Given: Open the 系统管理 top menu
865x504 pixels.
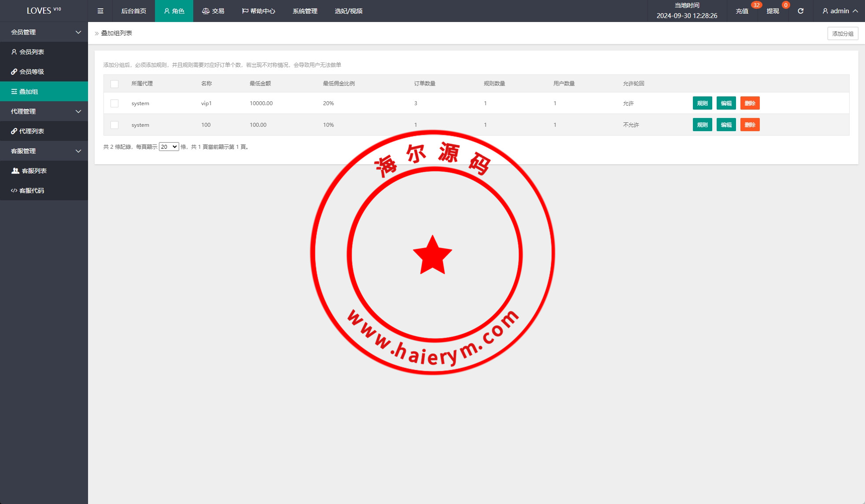Looking at the screenshot, I should click(305, 11).
